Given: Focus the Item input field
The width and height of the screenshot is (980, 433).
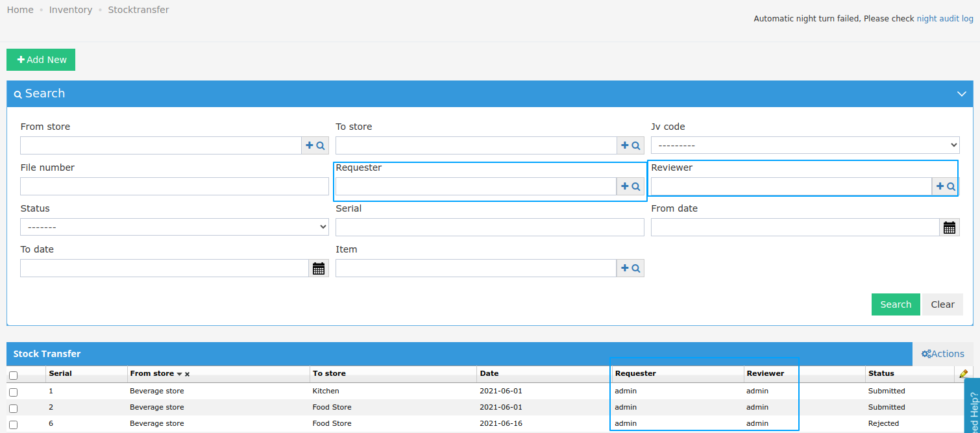Looking at the screenshot, I should click(x=476, y=268).
